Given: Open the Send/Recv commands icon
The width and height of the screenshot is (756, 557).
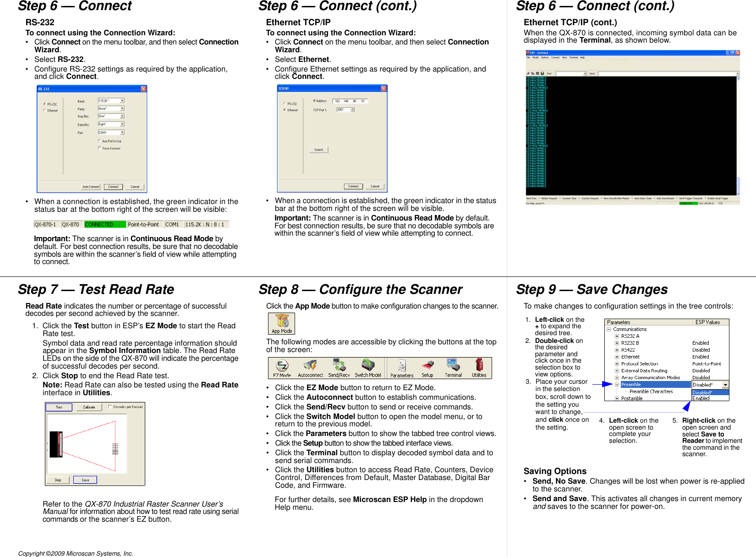Looking at the screenshot, I should point(339,364).
